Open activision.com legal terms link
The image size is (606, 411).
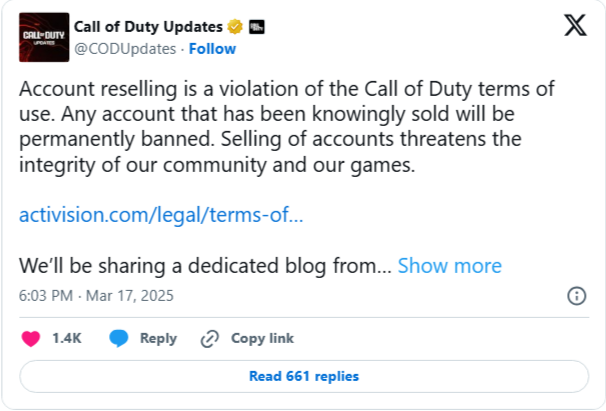[161, 215]
